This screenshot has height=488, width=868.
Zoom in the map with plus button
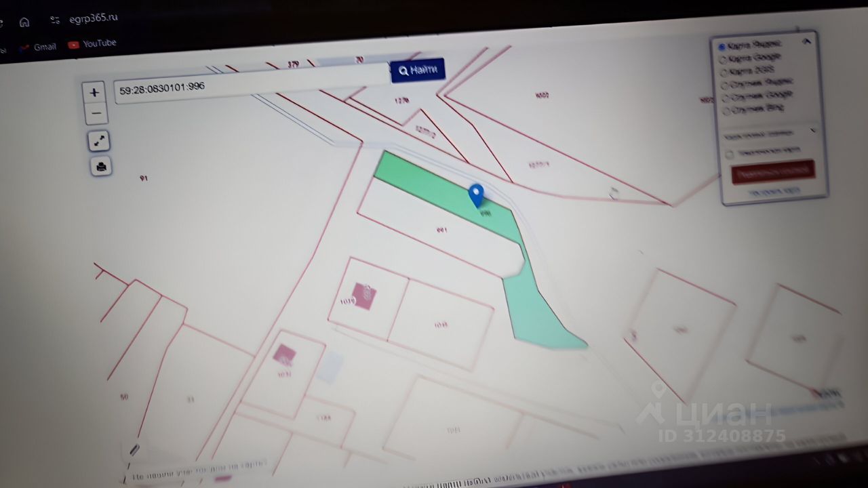[x=94, y=92]
